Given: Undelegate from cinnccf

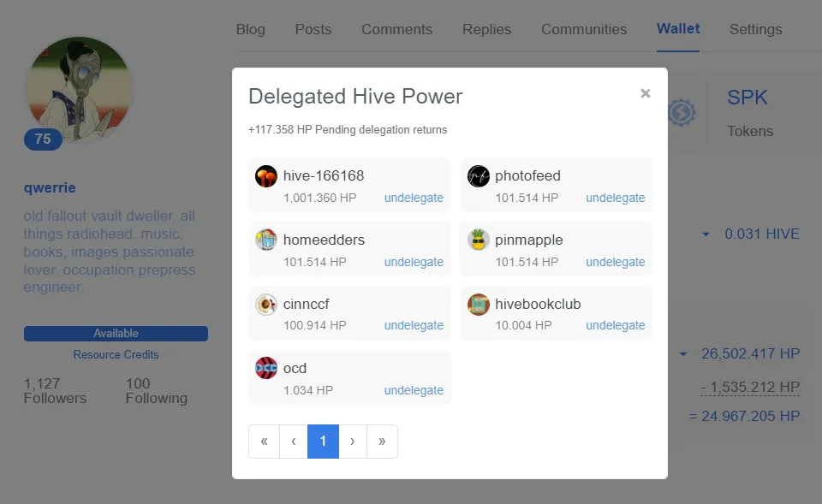Looking at the screenshot, I should tap(414, 325).
